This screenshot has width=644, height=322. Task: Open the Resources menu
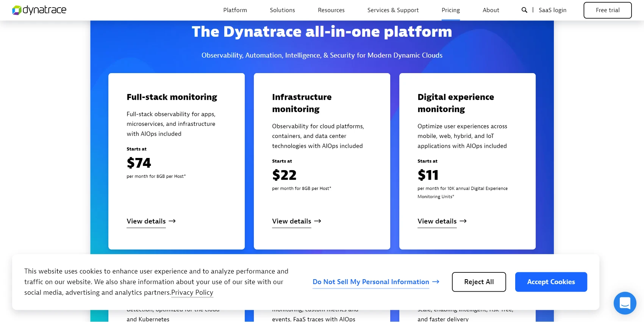(331, 10)
